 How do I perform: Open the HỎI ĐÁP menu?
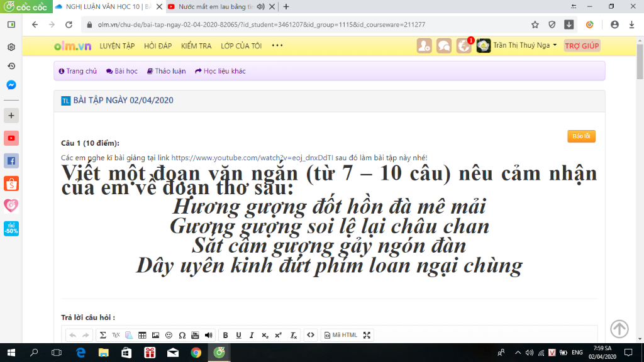(x=158, y=46)
